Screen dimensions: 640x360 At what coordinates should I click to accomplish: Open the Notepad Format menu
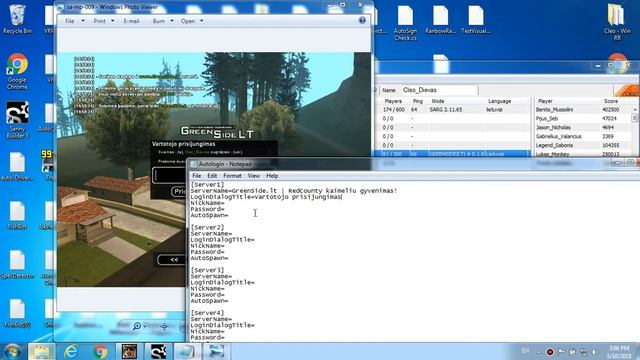click(x=232, y=176)
